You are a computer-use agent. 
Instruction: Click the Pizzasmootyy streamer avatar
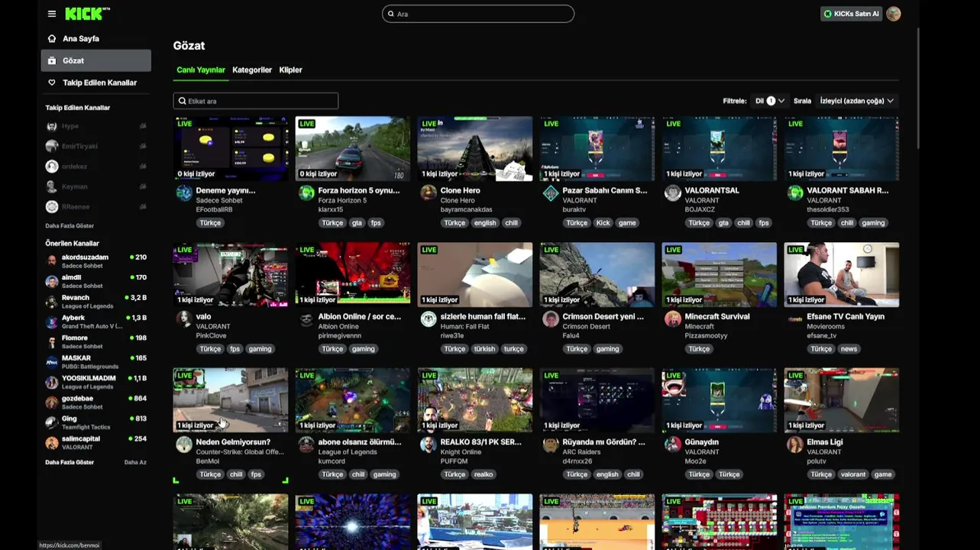(673, 319)
